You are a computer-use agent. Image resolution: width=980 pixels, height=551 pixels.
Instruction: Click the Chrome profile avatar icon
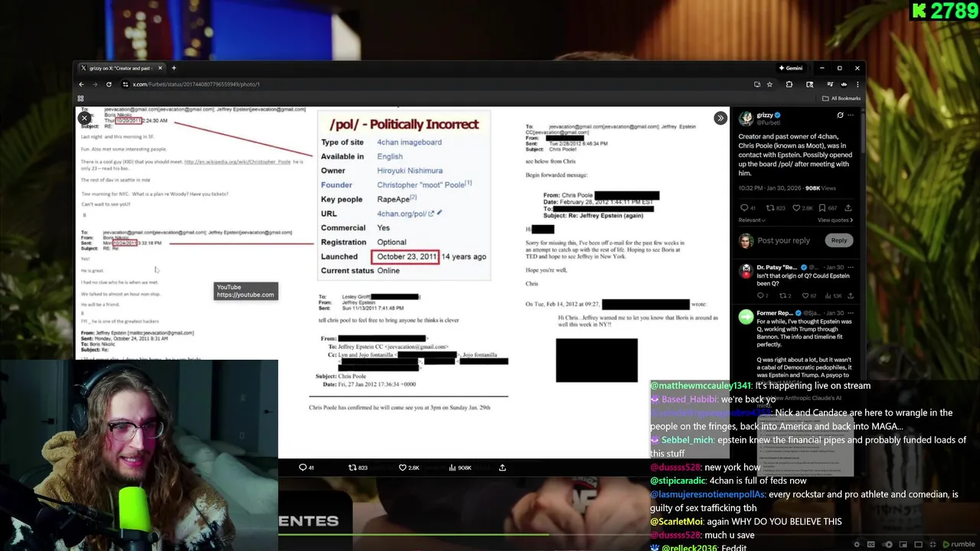[844, 84]
